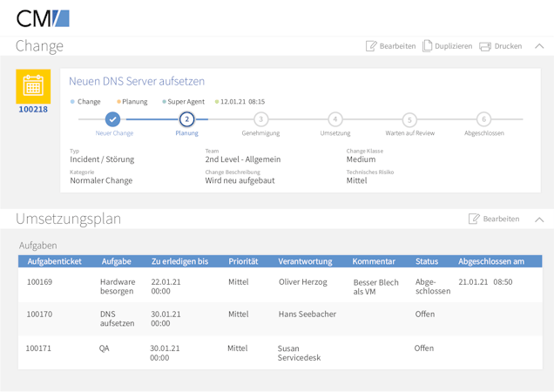Click the CM logo icon
This screenshot has width=554, height=392.
[43, 17]
